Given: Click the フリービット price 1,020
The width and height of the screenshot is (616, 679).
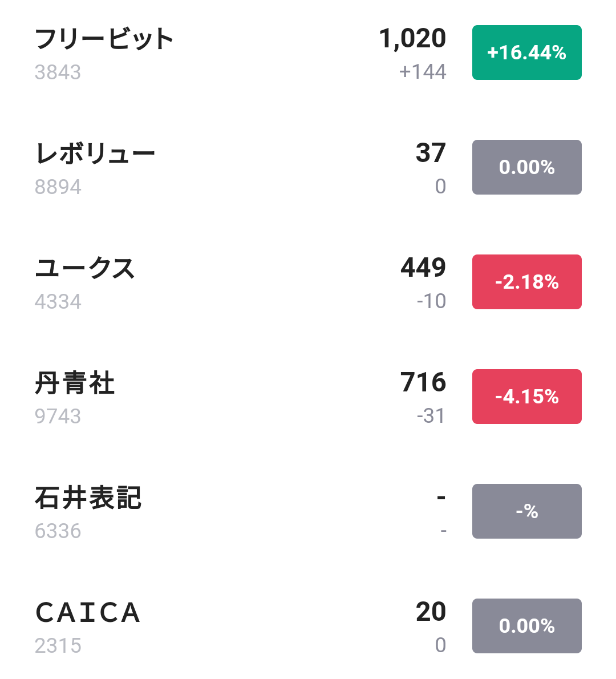Looking at the screenshot, I should point(412,38).
